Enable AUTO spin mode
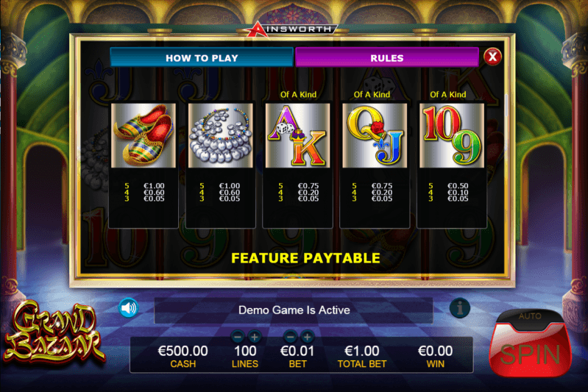 point(530,317)
